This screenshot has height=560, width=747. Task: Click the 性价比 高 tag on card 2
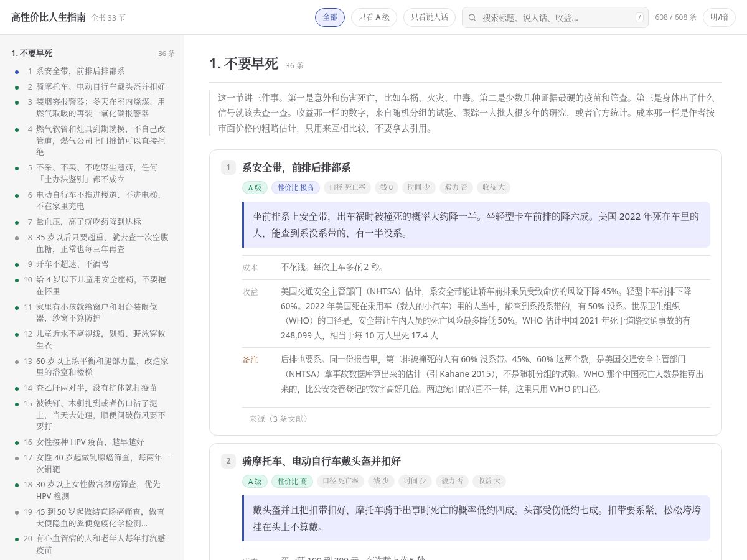coord(292,481)
